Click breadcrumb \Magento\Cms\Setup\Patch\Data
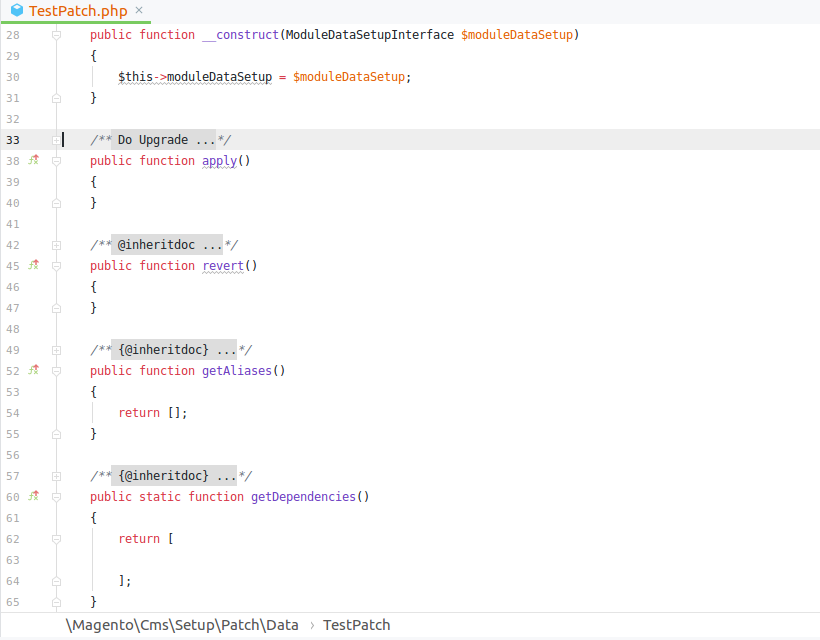The image size is (820, 640). pos(182,625)
